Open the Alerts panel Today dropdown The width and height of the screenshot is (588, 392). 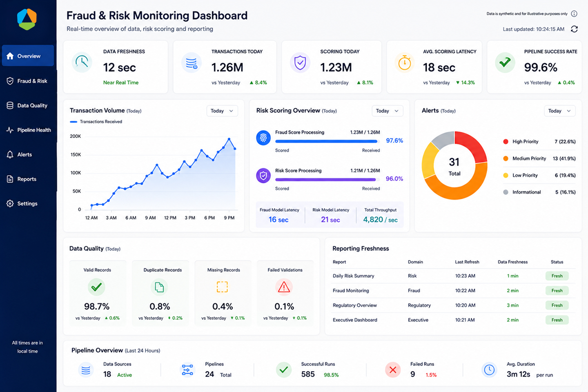pyautogui.click(x=560, y=111)
